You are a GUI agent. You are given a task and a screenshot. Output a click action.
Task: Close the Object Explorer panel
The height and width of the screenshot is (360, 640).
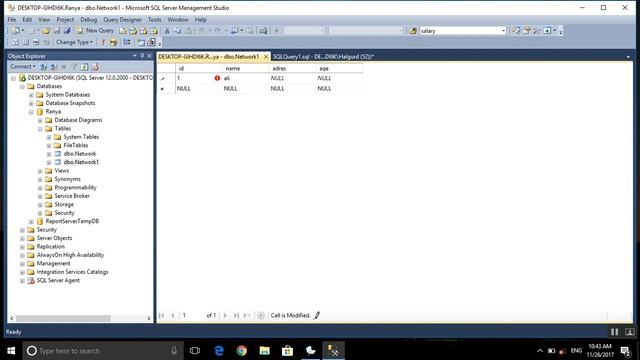[149, 56]
